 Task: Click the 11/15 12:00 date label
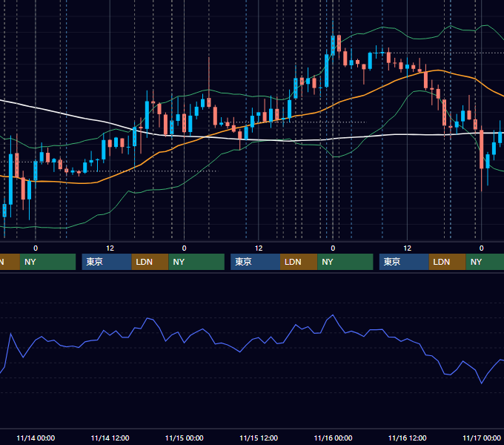point(259,438)
